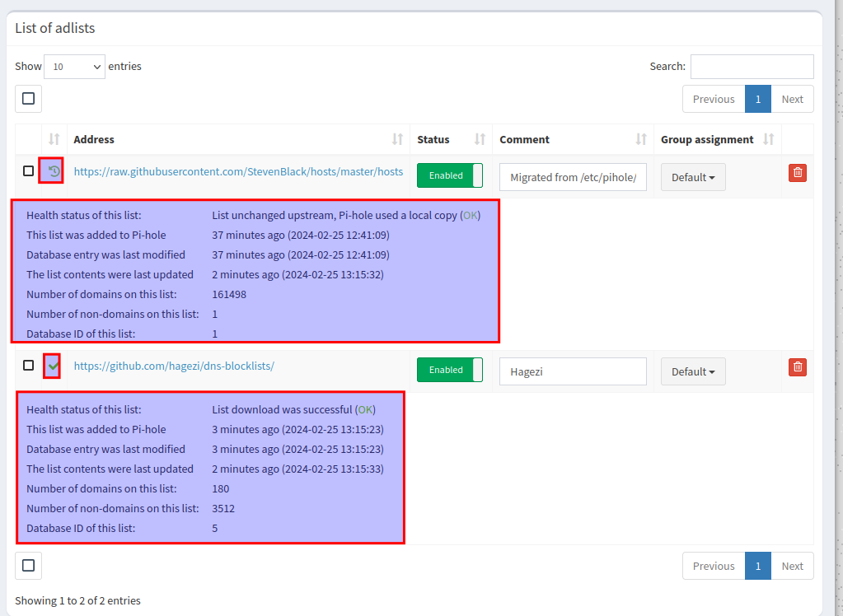The height and width of the screenshot is (616, 843).
Task: Delete the StevenBlack hosts adlist
Action: (x=797, y=173)
